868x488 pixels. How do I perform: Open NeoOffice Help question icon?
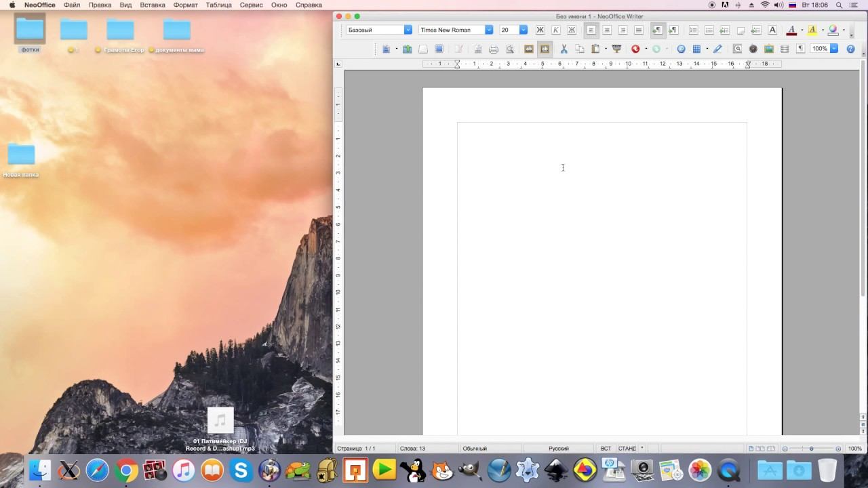(x=850, y=49)
